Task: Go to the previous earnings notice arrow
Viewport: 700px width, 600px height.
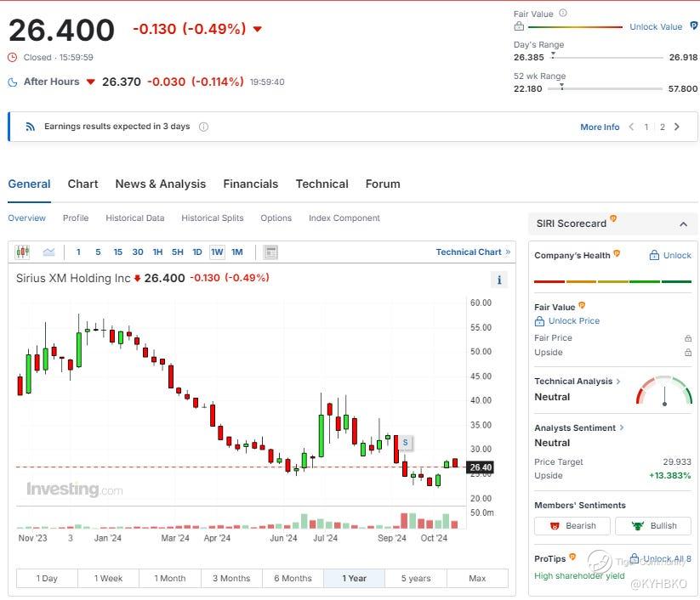Action: click(x=631, y=127)
